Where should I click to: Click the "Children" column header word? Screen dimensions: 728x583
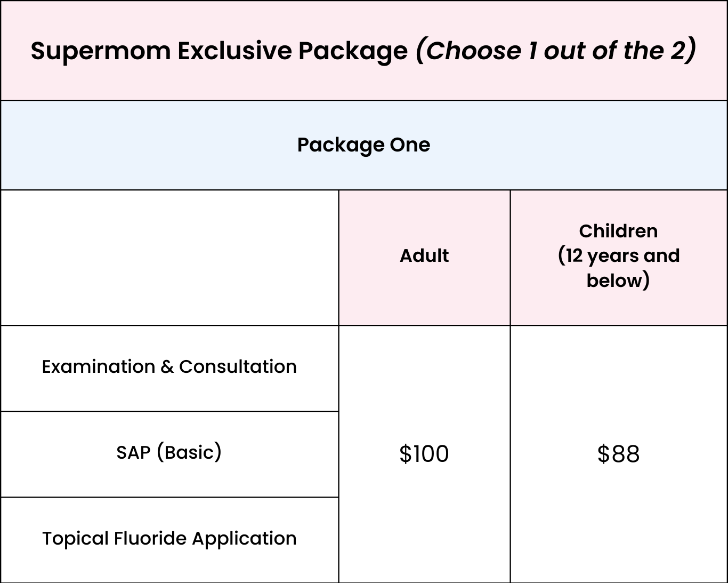tap(618, 231)
